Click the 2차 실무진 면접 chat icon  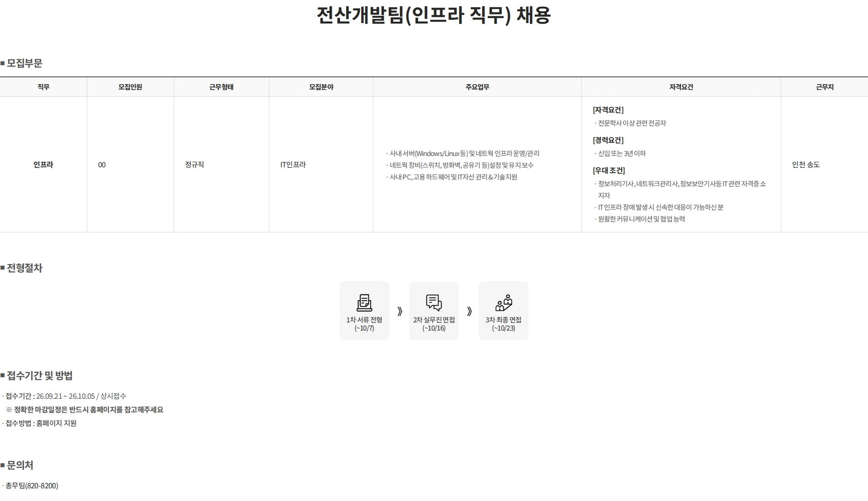[434, 302]
